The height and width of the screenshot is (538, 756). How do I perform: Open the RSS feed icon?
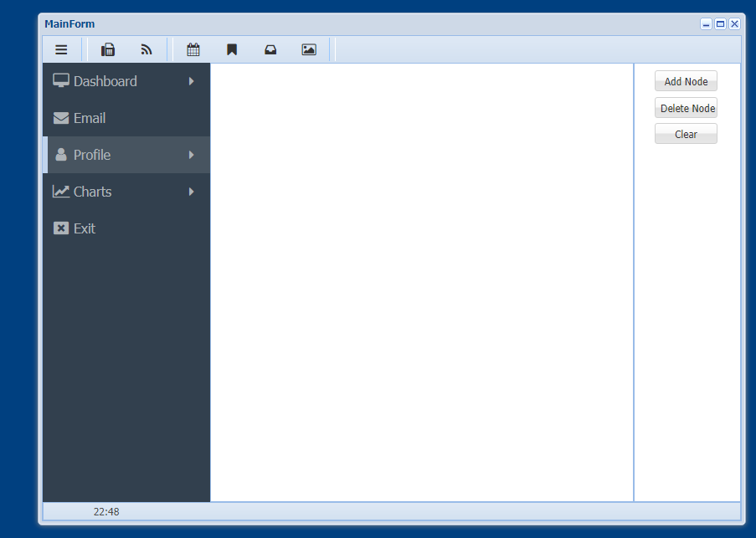tap(147, 50)
